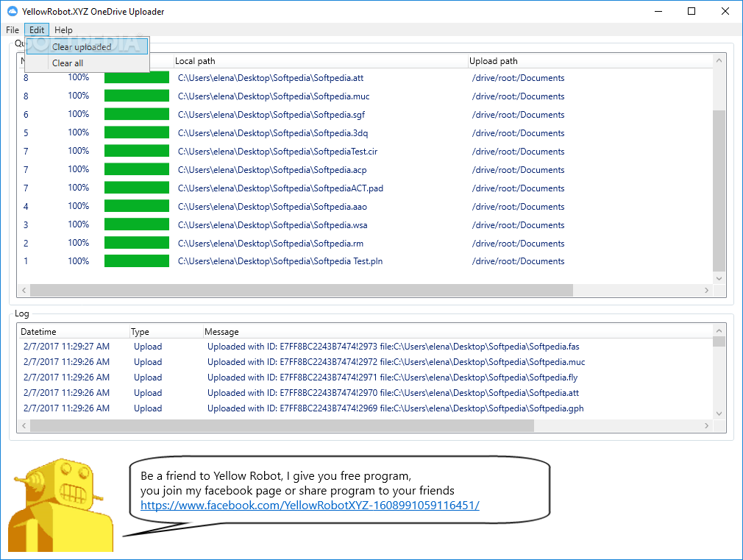The image size is (743, 560).
Task: Sort log by Type column header
Action: 166,331
